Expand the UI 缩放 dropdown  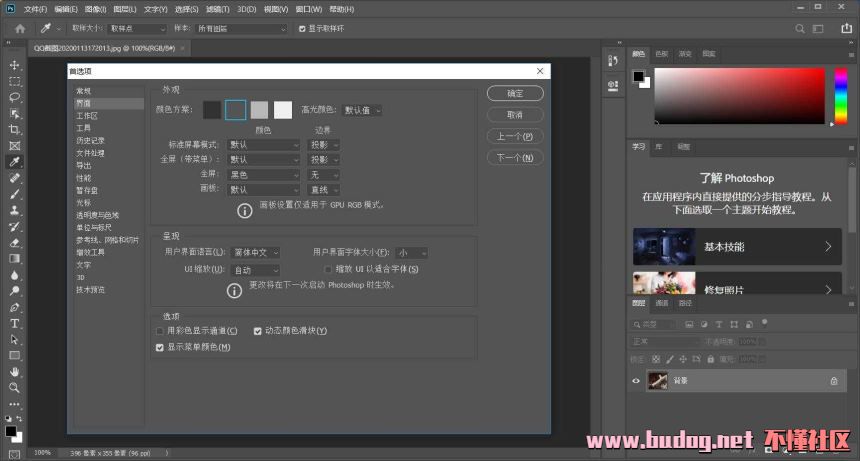click(x=256, y=270)
